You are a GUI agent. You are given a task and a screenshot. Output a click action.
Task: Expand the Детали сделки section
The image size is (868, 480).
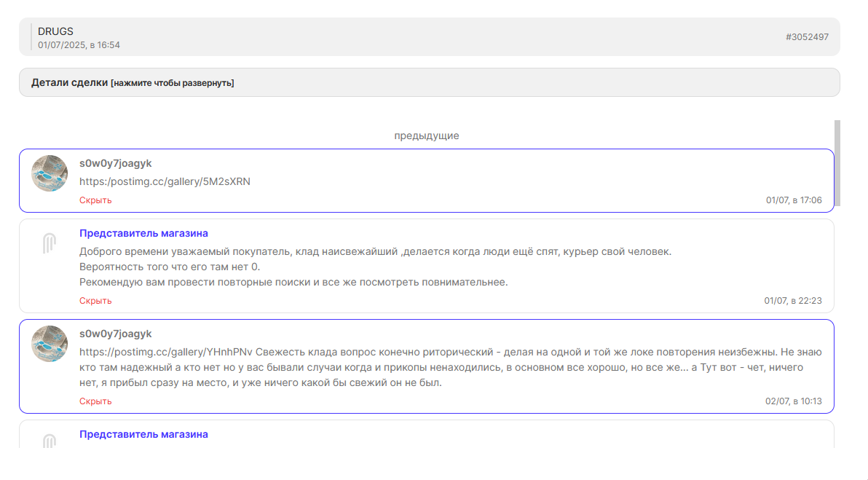click(x=429, y=82)
